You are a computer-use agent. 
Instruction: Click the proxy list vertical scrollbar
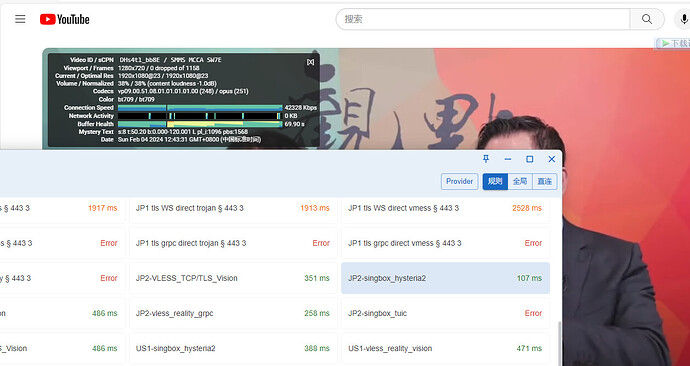point(559,343)
